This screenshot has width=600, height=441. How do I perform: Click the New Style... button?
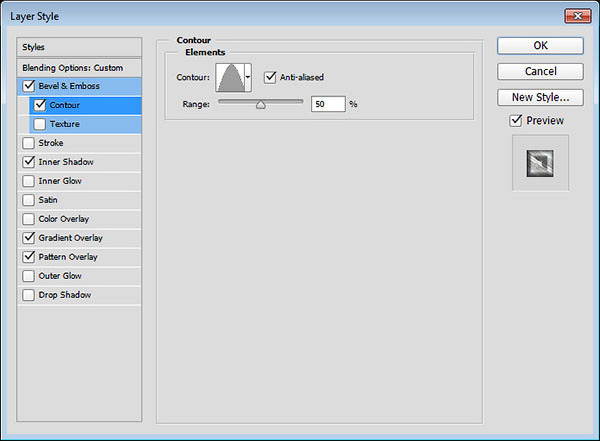[540, 98]
